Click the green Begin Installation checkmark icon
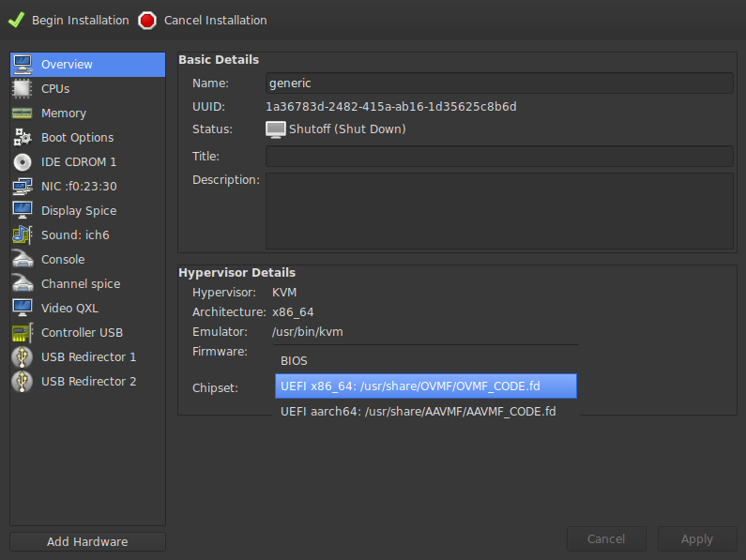The height and width of the screenshot is (560, 746). point(16,20)
